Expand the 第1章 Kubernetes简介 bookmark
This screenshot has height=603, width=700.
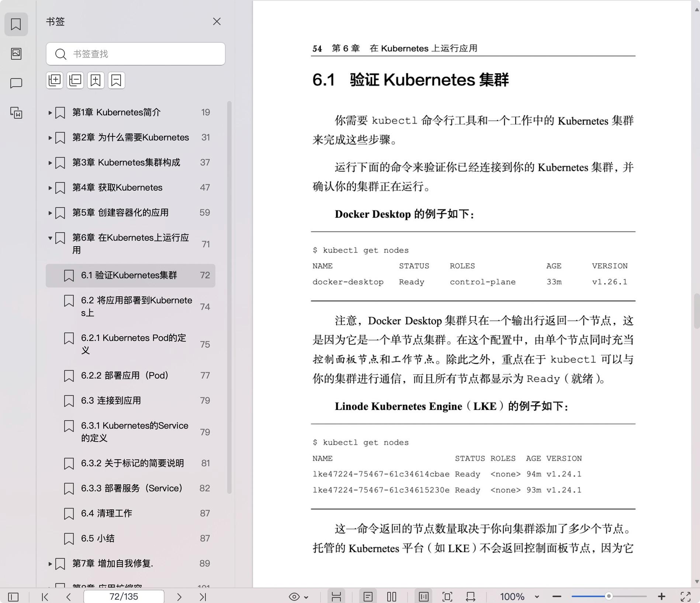click(50, 112)
